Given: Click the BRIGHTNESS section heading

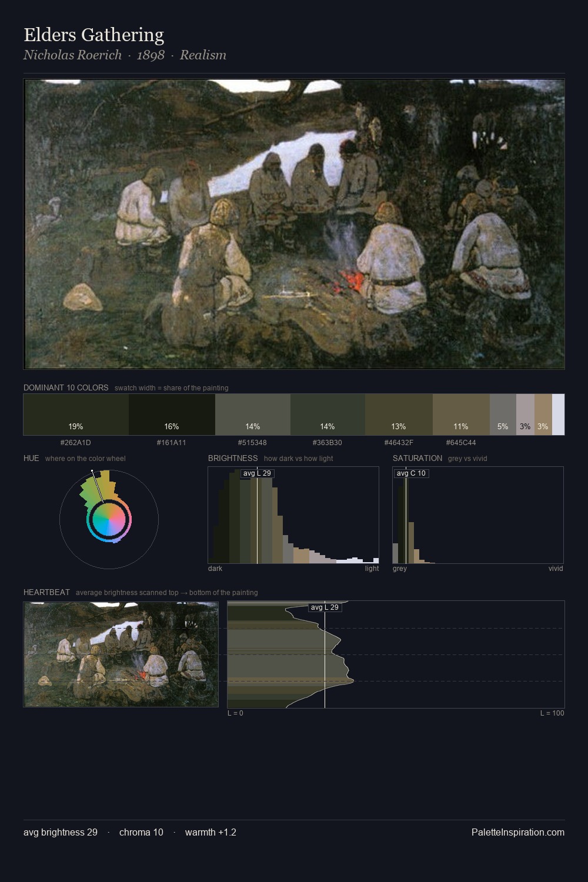Looking at the screenshot, I should (233, 459).
